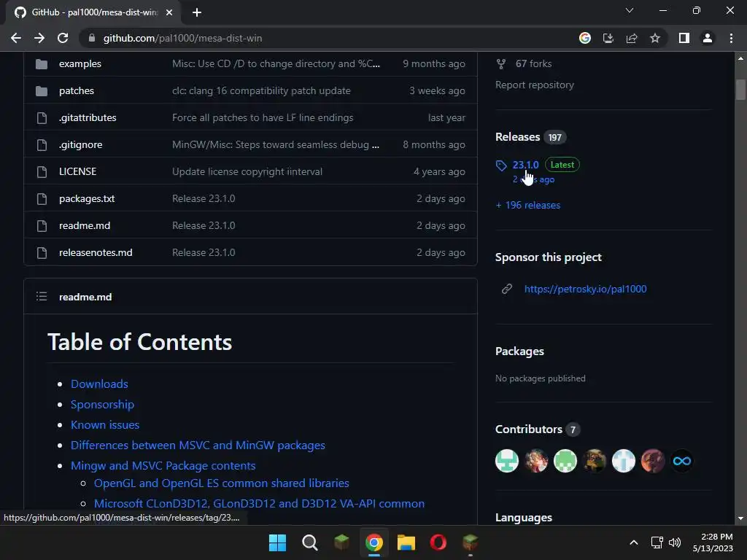747x560 pixels.
Task: Show hidden system tray icons
Action: coord(634,542)
